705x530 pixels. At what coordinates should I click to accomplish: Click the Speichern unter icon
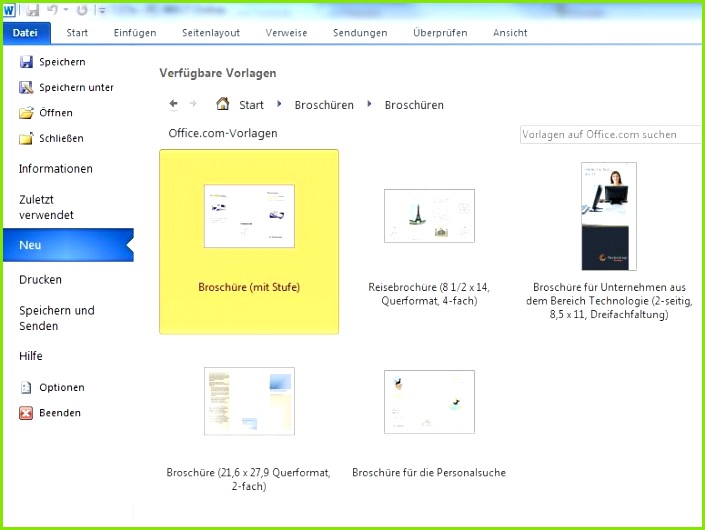point(26,87)
